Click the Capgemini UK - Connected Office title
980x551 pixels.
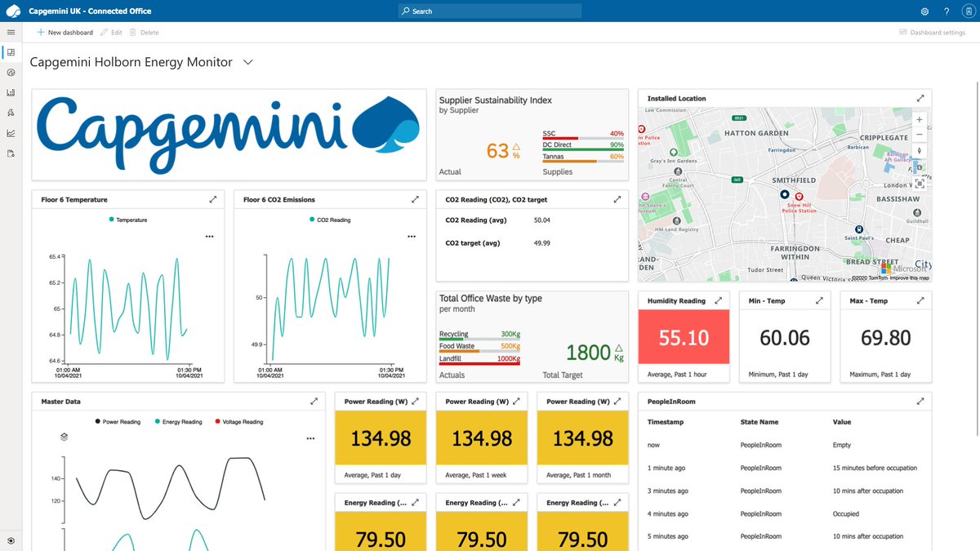tap(90, 11)
